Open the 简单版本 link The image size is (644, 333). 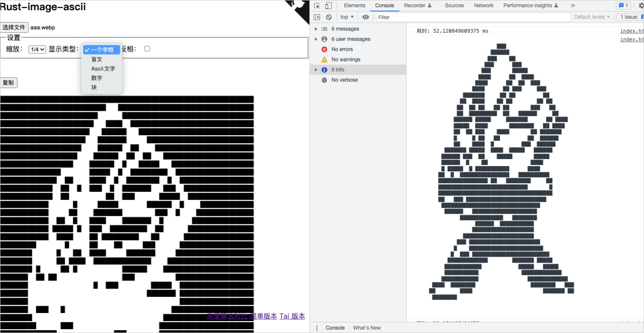point(263,316)
